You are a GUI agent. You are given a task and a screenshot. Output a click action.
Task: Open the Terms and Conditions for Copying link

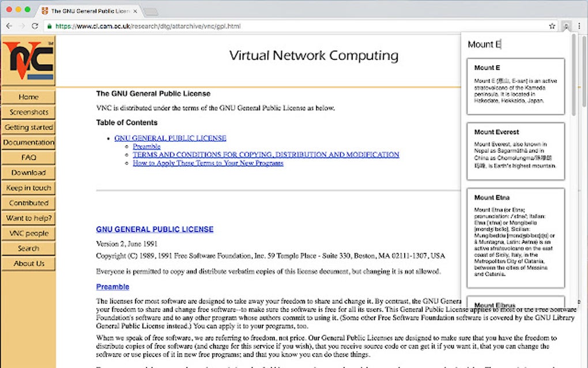click(265, 154)
